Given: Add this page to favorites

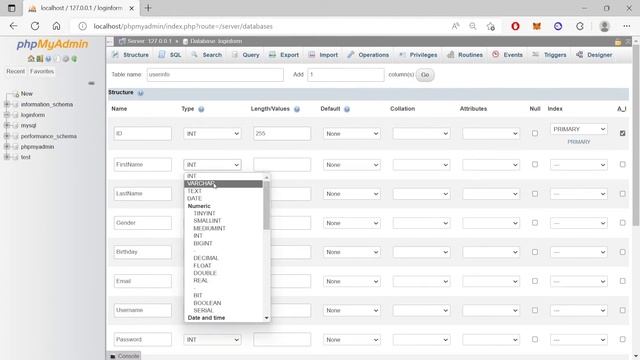Looking at the screenshot, I should [491, 26].
